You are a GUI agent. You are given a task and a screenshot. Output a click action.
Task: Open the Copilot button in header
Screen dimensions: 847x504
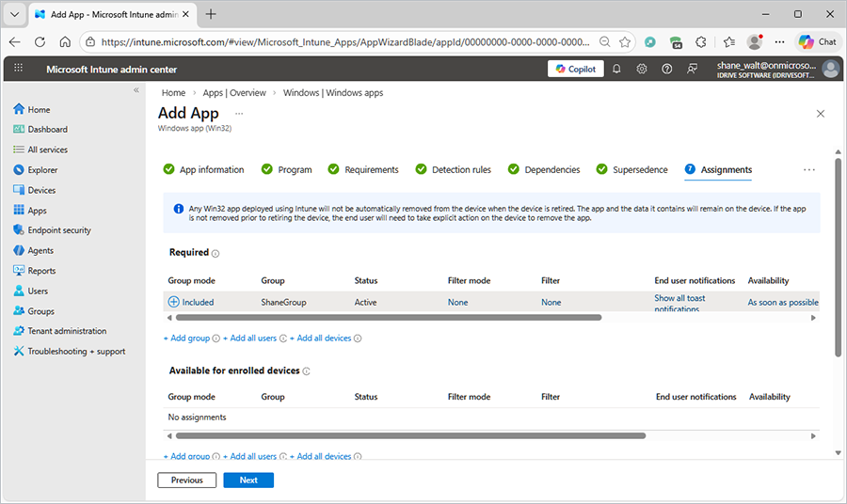(x=575, y=69)
